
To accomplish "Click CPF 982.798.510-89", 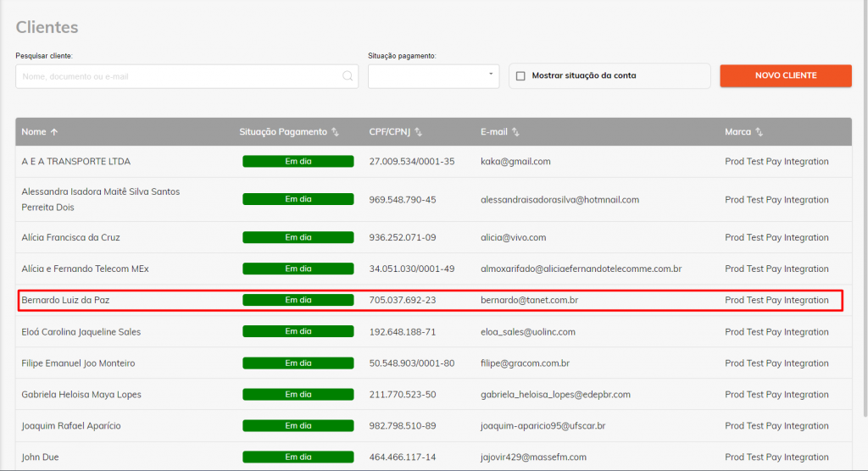I will click(x=403, y=426).
